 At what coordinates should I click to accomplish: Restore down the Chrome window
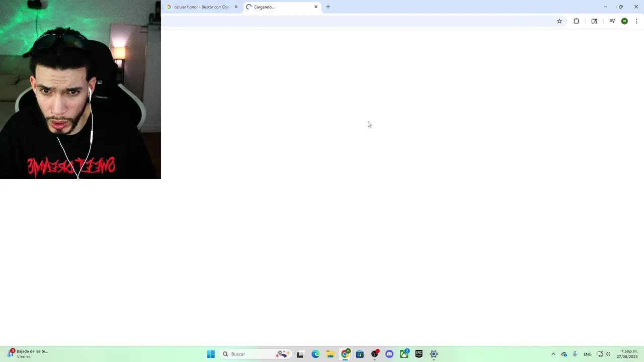coord(621,7)
